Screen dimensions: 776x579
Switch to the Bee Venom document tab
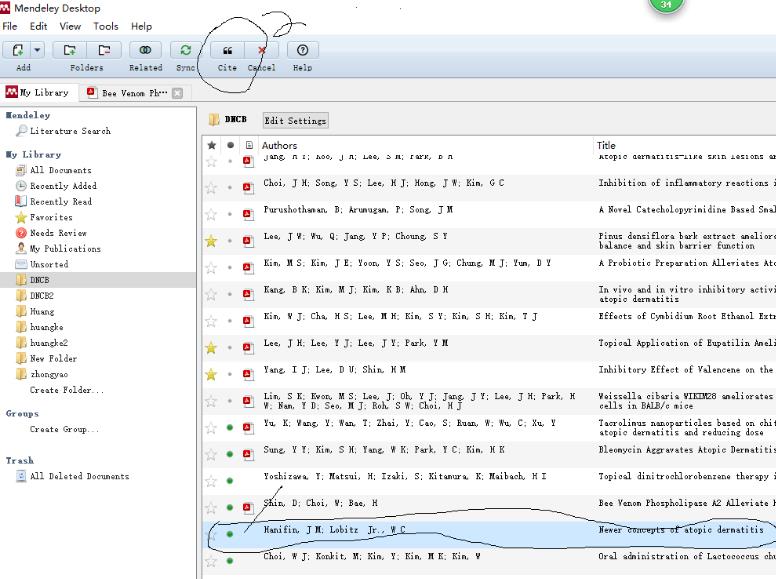click(130, 93)
